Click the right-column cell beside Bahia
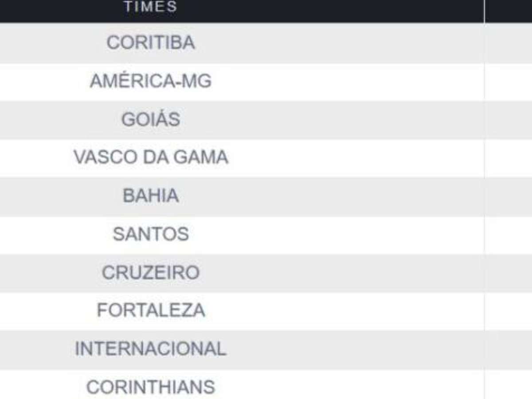This screenshot has height=399, width=532. point(508,196)
